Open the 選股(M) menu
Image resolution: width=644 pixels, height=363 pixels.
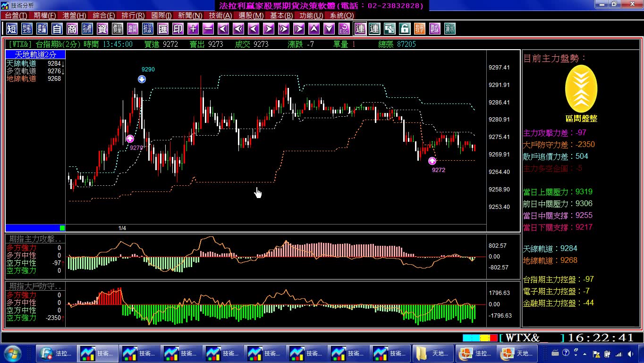point(251,16)
